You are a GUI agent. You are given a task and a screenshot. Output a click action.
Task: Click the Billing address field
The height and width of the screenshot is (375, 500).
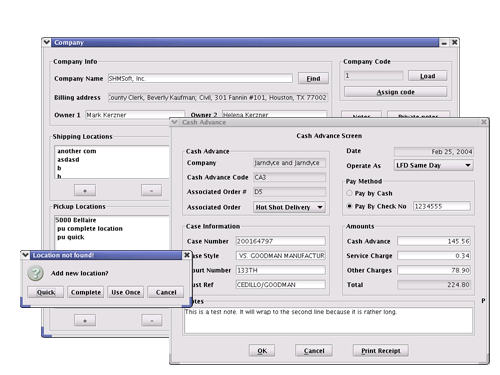218,97
